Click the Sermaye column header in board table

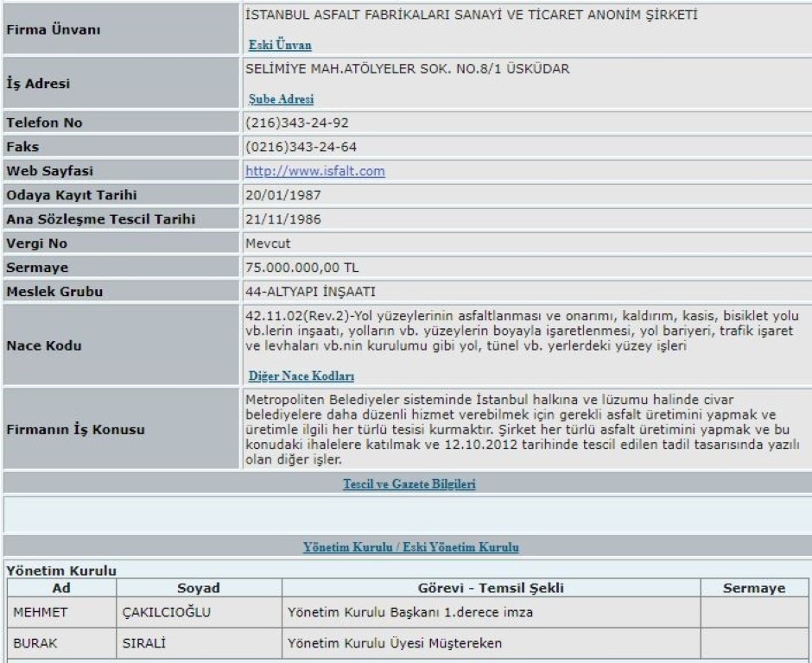point(752,588)
